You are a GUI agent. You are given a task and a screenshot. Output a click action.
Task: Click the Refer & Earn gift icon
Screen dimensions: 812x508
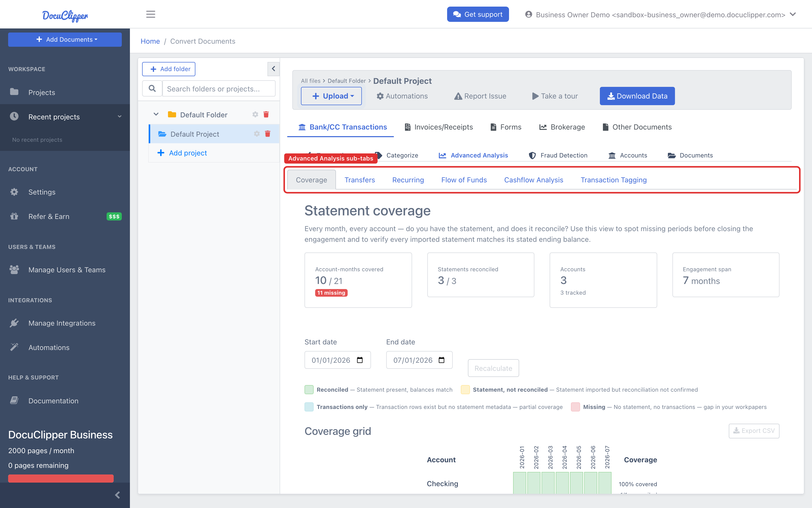14,216
